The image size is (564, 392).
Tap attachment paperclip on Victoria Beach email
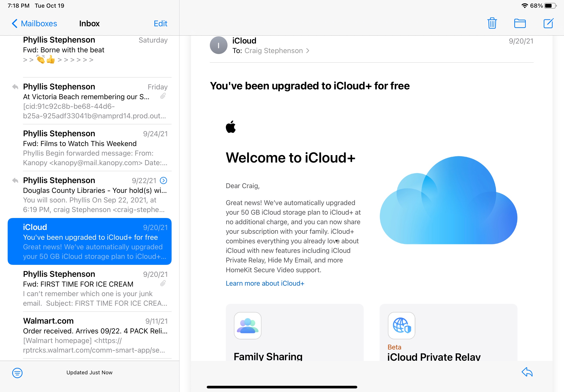click(x=163, y=96)
